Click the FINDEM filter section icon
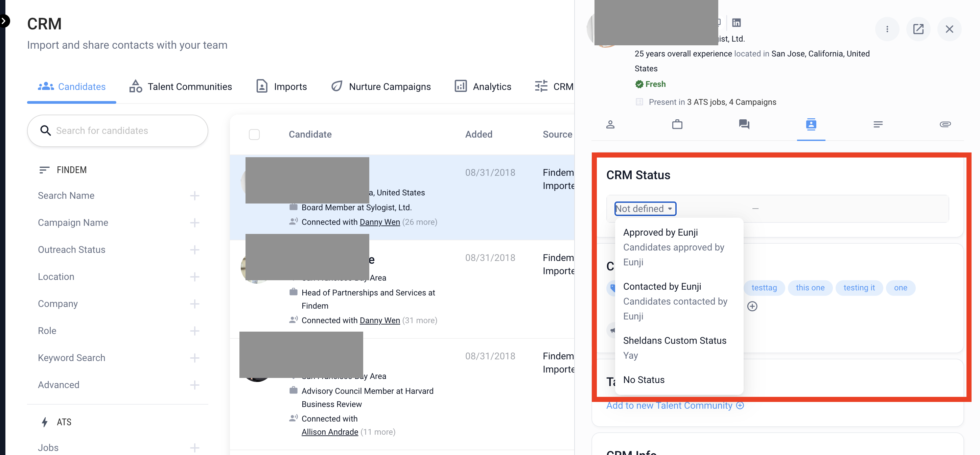Image resolution: width=980 pixels, height=455 pixels. pyautogui.click(x=44, y=170)
